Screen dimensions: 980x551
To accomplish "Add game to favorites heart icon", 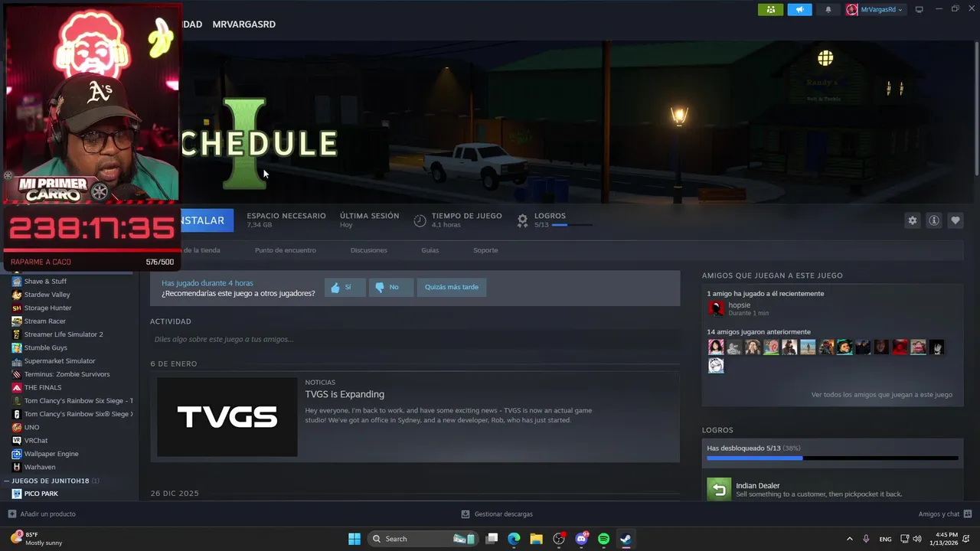I will click(x=955, y=220).
